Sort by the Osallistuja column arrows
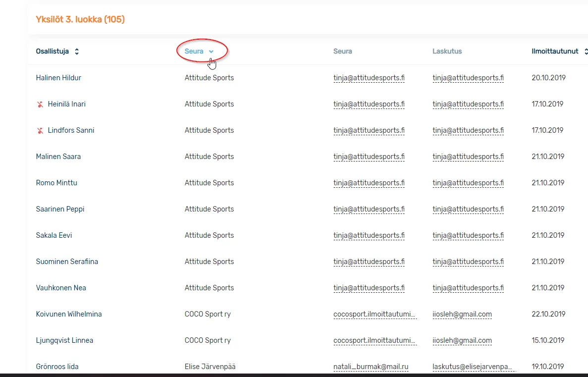This screenshot has height=377, width=588. point(76,52)
